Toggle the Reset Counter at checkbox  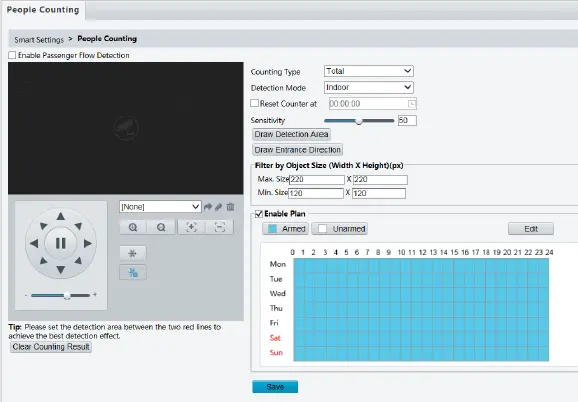tap(254, 103)
